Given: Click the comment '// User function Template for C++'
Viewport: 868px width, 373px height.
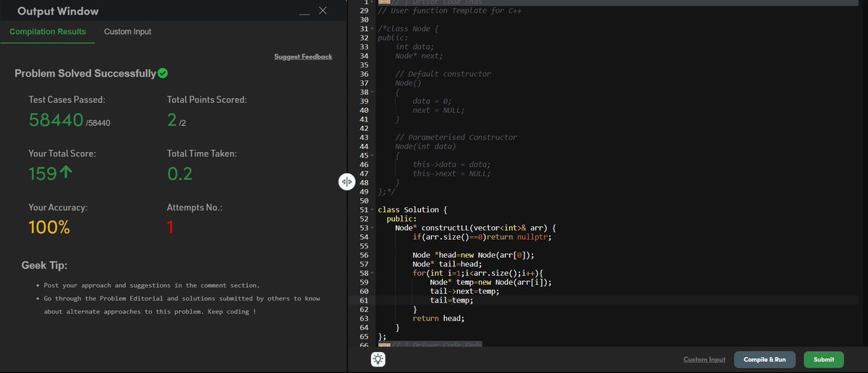Looking at the screenshot, I should pyautogui.click(x=450, y=11).
